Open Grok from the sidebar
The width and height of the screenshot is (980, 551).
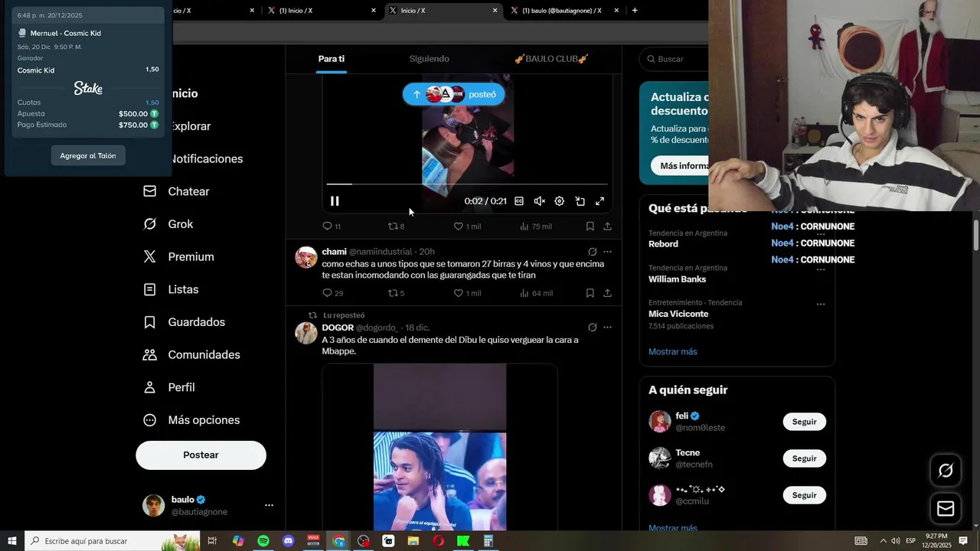pos(168,224)
